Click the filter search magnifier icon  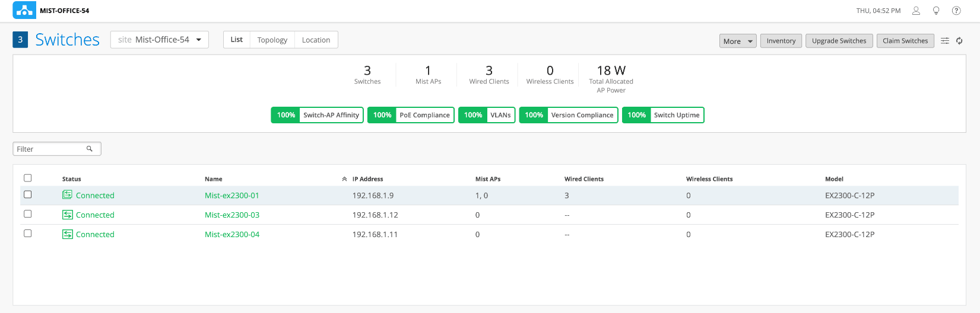(x=90, y=149)
